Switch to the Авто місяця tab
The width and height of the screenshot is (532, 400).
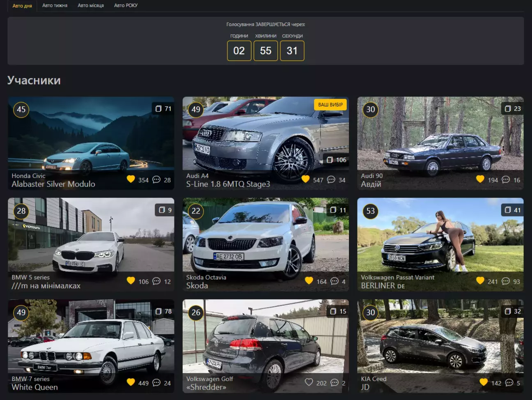tap(91, 6)
